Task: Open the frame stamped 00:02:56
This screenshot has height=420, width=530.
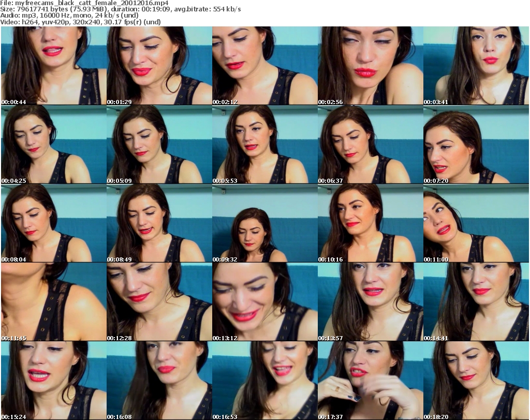Action: [371, 66]
